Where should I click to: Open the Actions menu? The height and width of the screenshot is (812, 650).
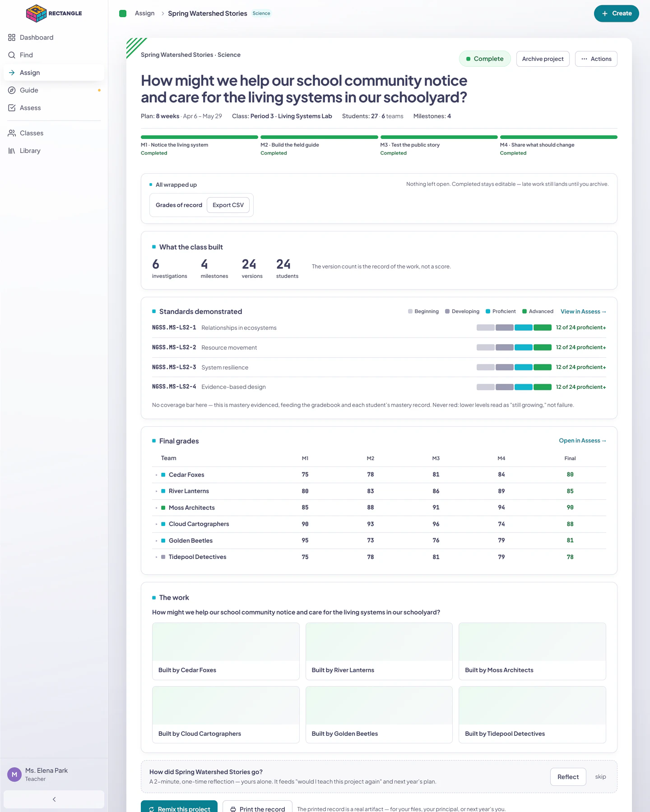tap(596, 59)
